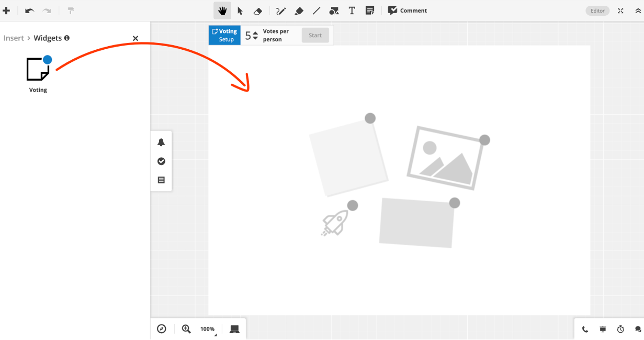Open the timer stopwatch icon
Image resolution: width=644 pixels, height=340 pixels.
pyautogui.click(x=620, y=329)
